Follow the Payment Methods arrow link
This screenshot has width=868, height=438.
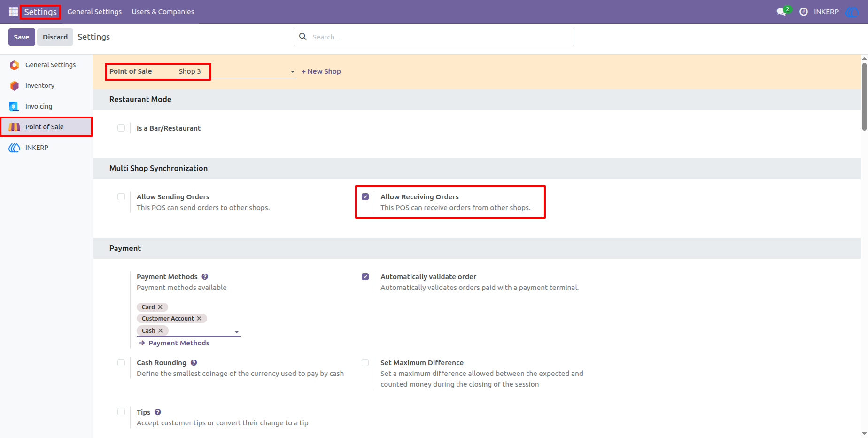tap(174, 343)
